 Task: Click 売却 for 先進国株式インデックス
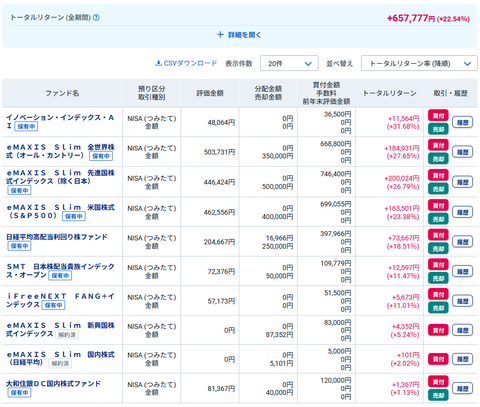coord(438,189)
